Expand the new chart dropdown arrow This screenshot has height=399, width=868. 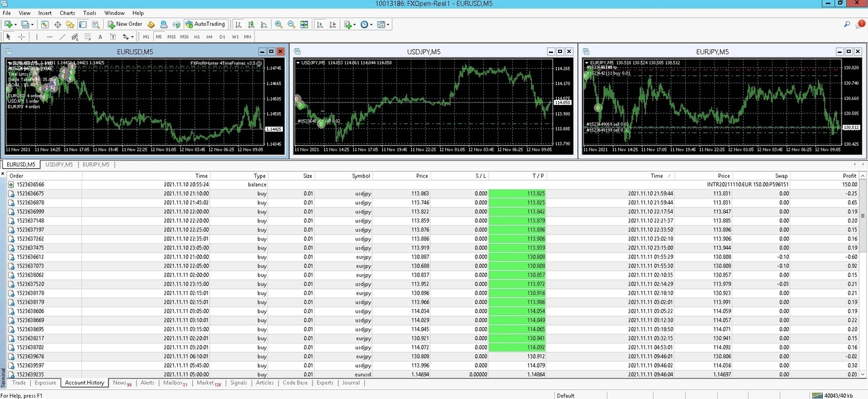(16, 25)
